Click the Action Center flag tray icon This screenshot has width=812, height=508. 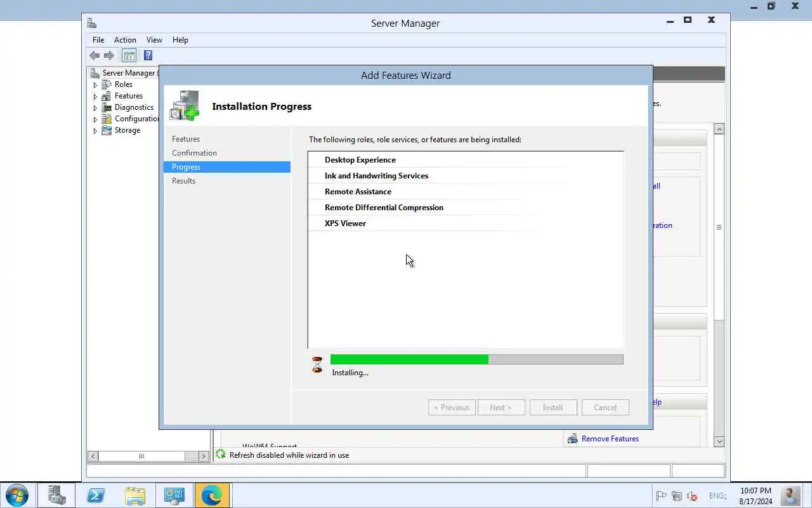[x=661, y=496]
